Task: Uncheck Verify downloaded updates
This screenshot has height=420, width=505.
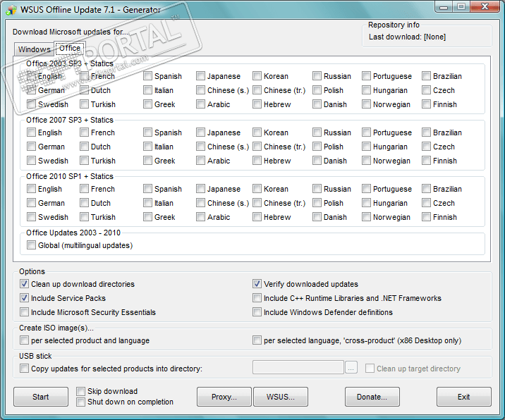Action: pos(257,284)
